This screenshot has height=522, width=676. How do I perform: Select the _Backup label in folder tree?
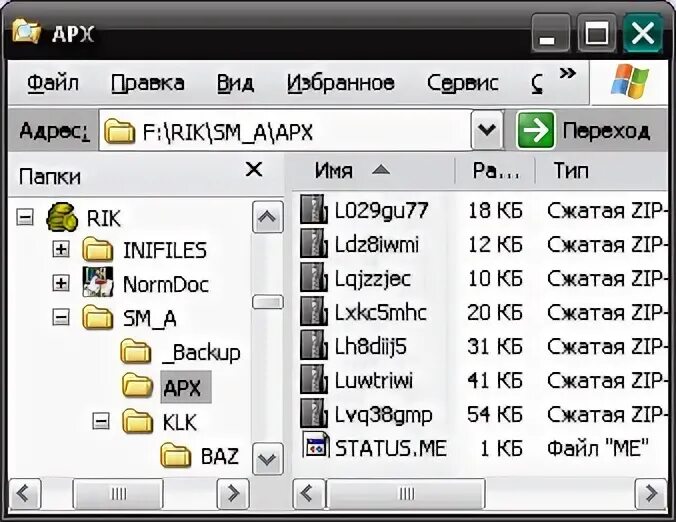[201, 353]
